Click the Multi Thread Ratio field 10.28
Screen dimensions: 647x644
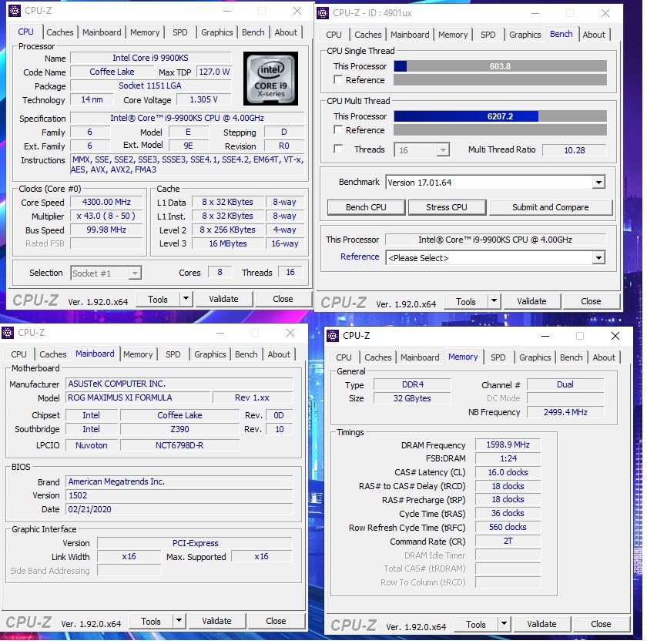click(574, 150)
